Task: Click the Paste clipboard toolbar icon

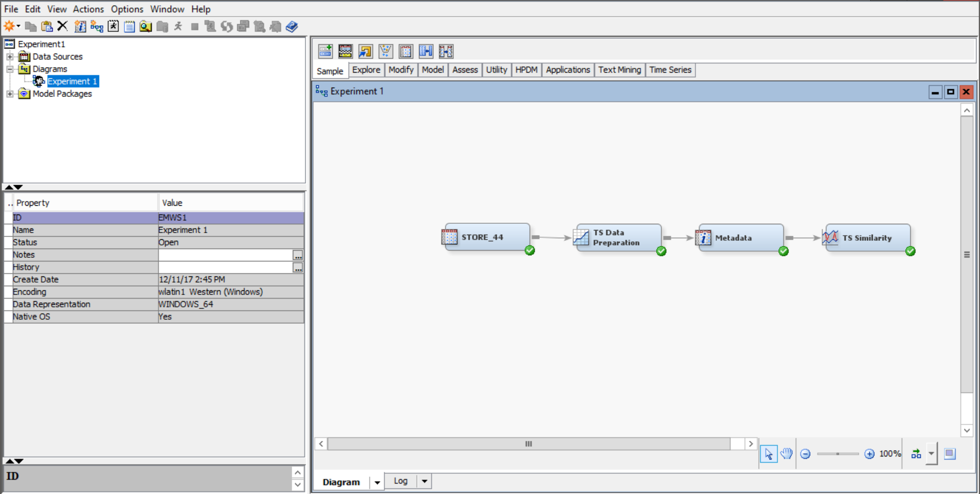Action: point(47,26)
